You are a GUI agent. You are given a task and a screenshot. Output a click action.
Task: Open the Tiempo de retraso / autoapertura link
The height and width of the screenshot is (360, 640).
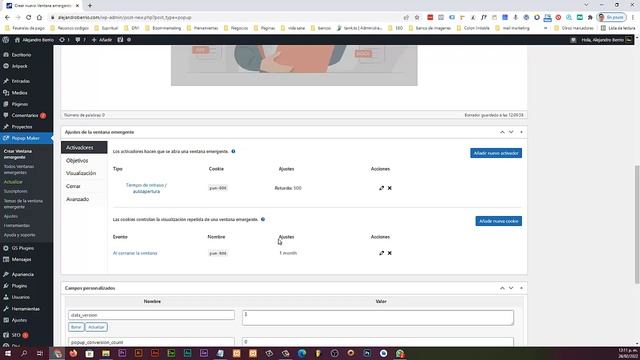click(x=146, y=188)
